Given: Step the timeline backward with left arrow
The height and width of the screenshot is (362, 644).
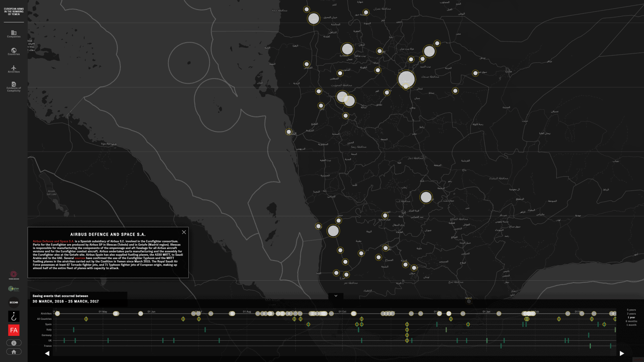Looking at the screenshot, I should [x=47, y=354].
